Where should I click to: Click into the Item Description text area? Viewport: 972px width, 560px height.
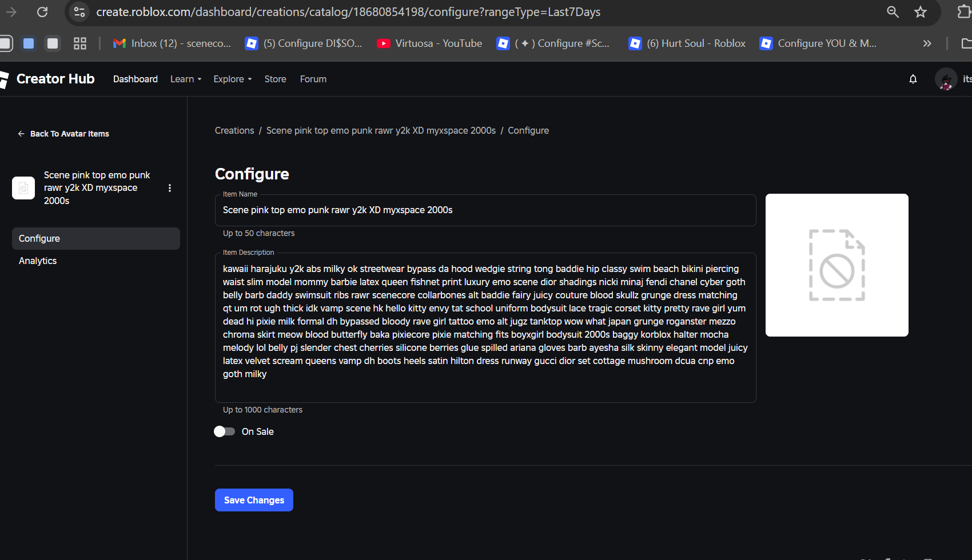(485, 327)
